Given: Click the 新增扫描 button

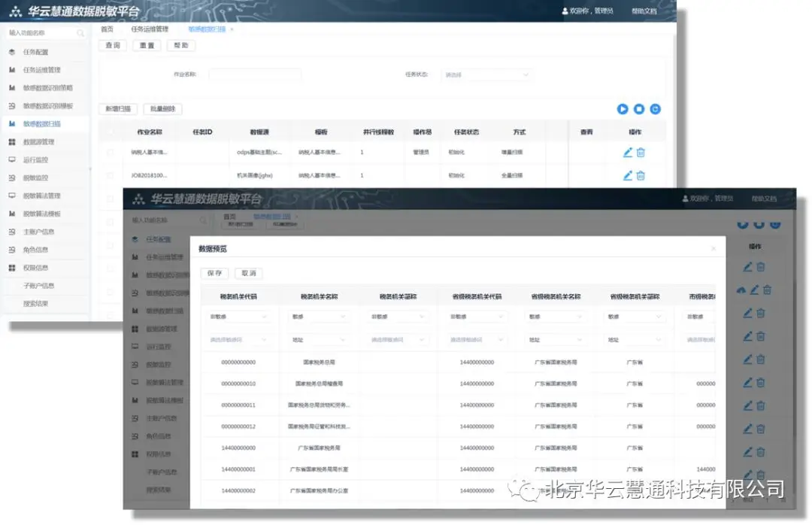Looking at the screenshot, I should click(x=118, y=109).
